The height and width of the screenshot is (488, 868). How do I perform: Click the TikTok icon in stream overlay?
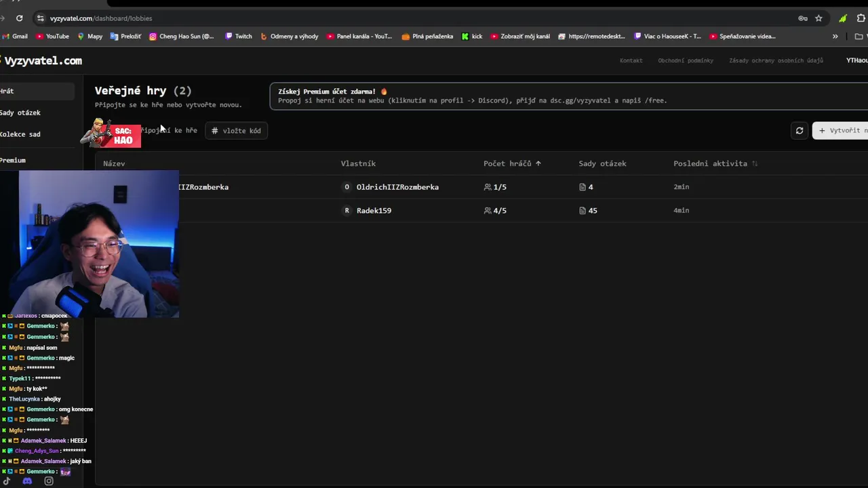click(x=7, y=481)
